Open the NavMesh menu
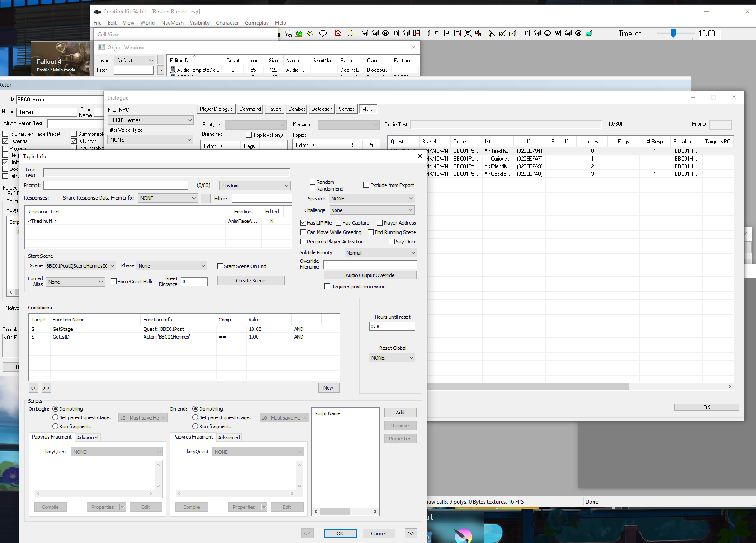Viewport: 756px width, 543px height. [x=172, y=23]
